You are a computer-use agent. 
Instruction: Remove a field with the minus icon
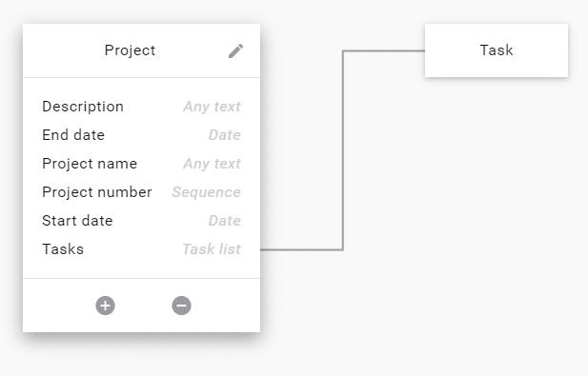point(181,306)
